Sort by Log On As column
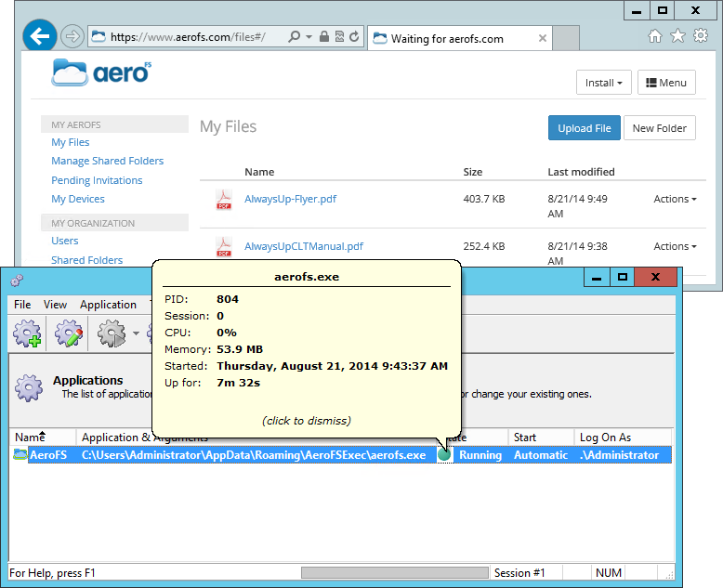 coord(623,438)
